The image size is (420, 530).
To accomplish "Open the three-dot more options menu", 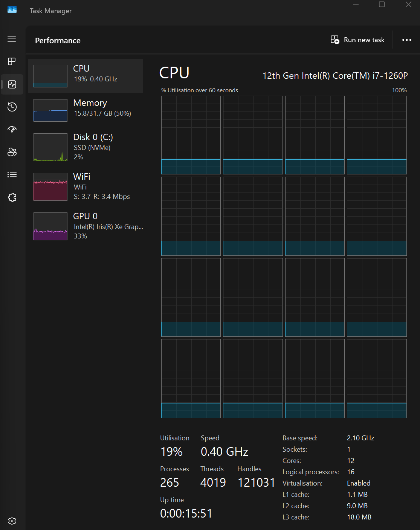I will [x=407, y=40].
